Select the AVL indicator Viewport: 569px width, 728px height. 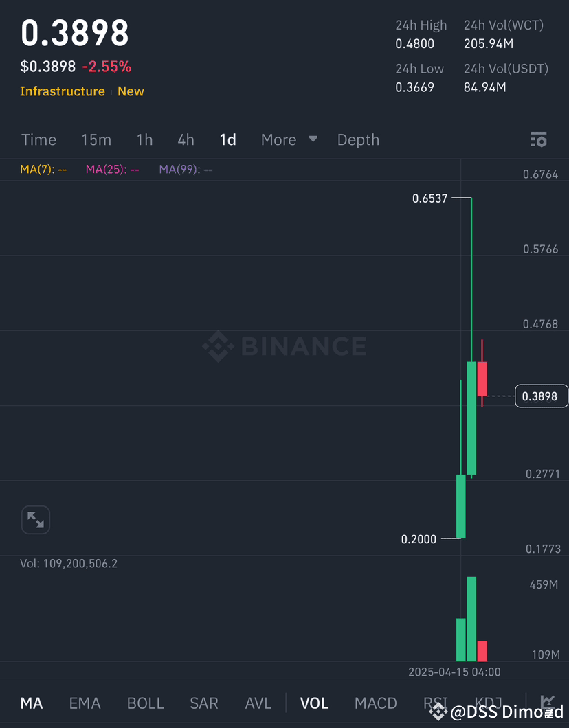click(x=258, y=703)
